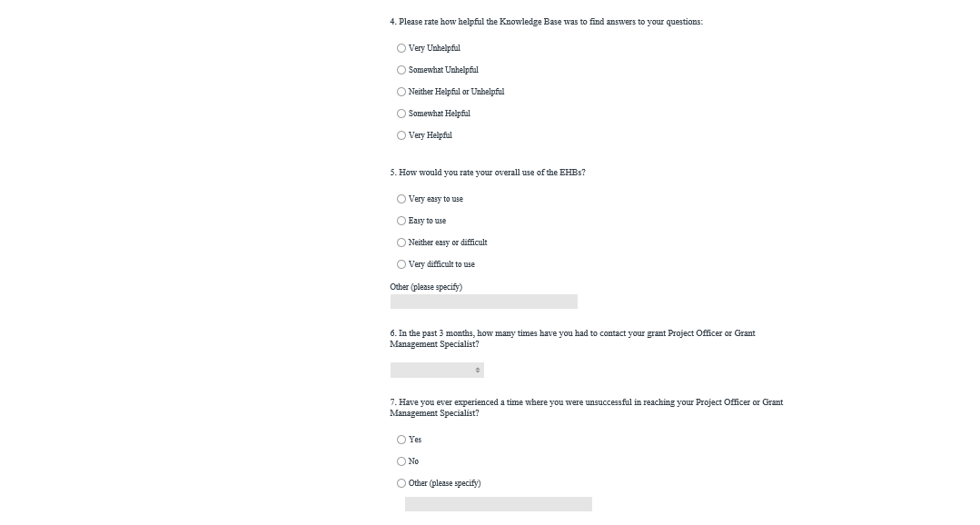The height and width of the screenshot is (525, 980).
Task: Click the text field below question 7's Other option
Action: pyautogui.click(x=498, y=504)
